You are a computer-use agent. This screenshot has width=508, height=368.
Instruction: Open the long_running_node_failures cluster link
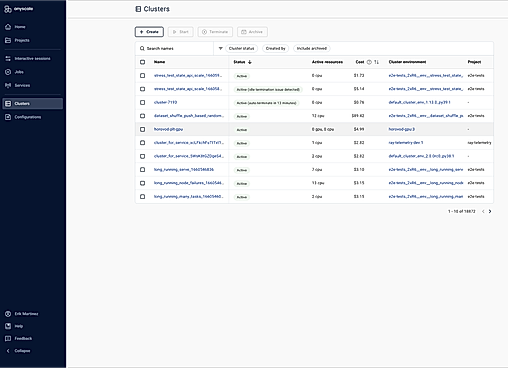(189, 183)
